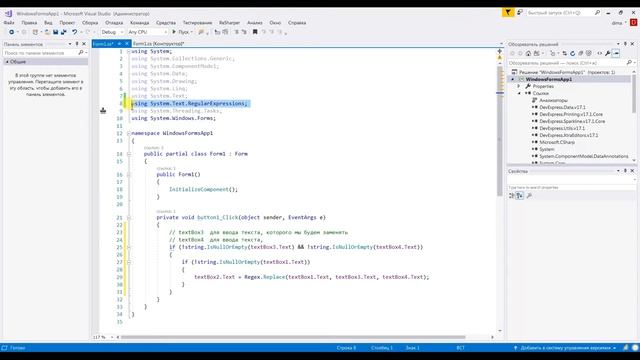
Task: Open the ReSharper menu
Action: pos(229,23)
